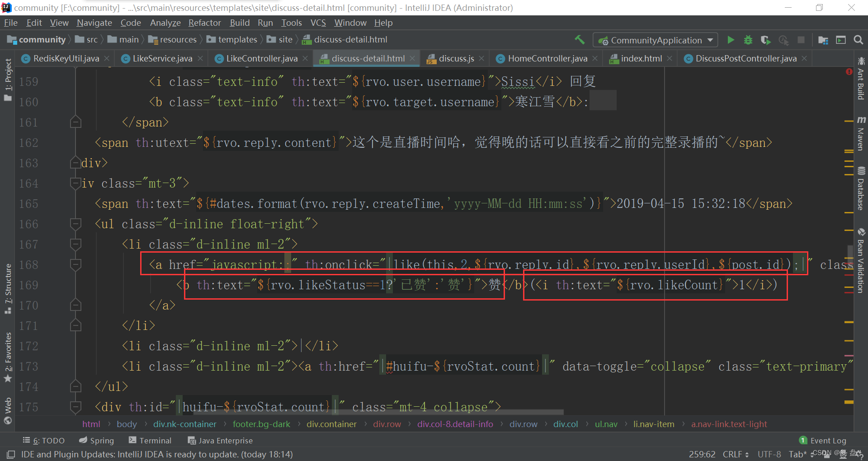Toggle the Favorites tool window
Screen dimensions: 868x461
(x=8, y=358)
